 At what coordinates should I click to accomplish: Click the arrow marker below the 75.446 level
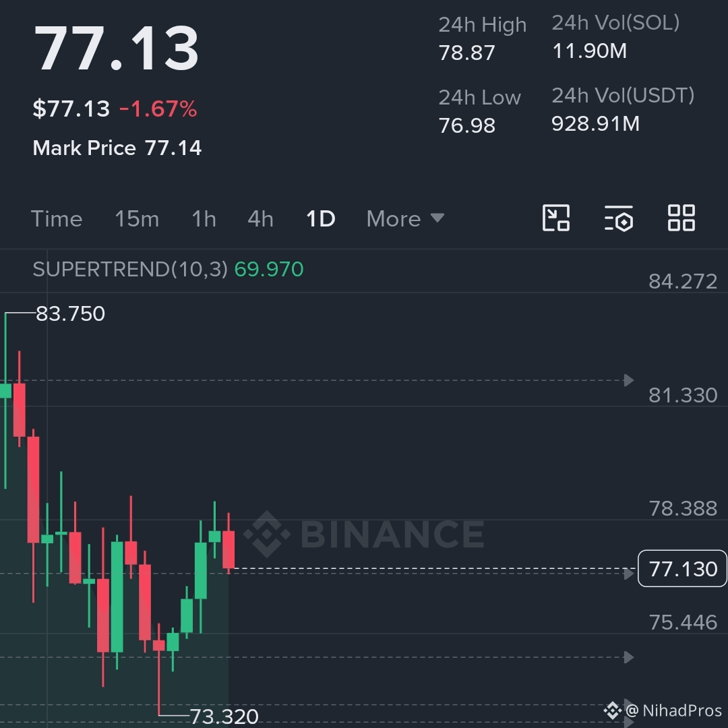629,657
